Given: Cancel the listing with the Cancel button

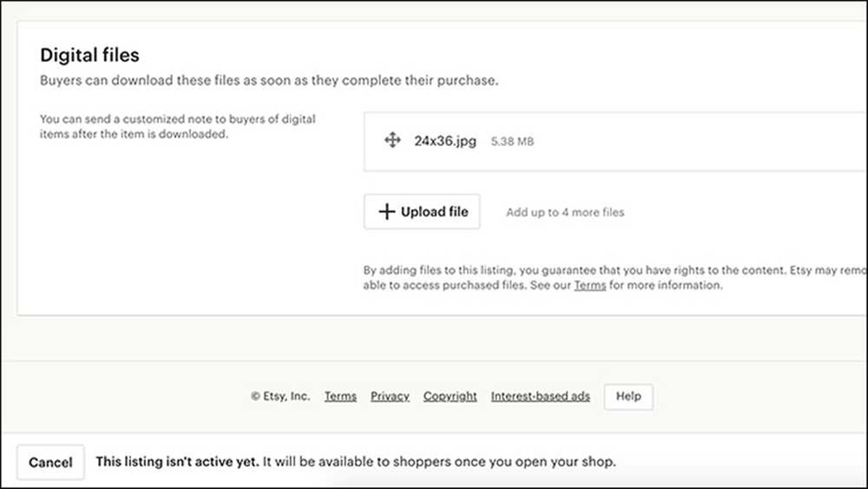Looking at the screenshot, I should [x=51, y=462].
